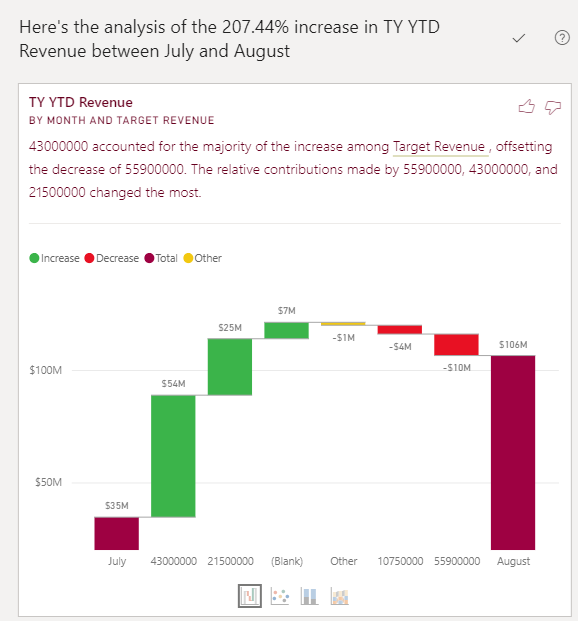Click the help question mark icon

(562, 38)
